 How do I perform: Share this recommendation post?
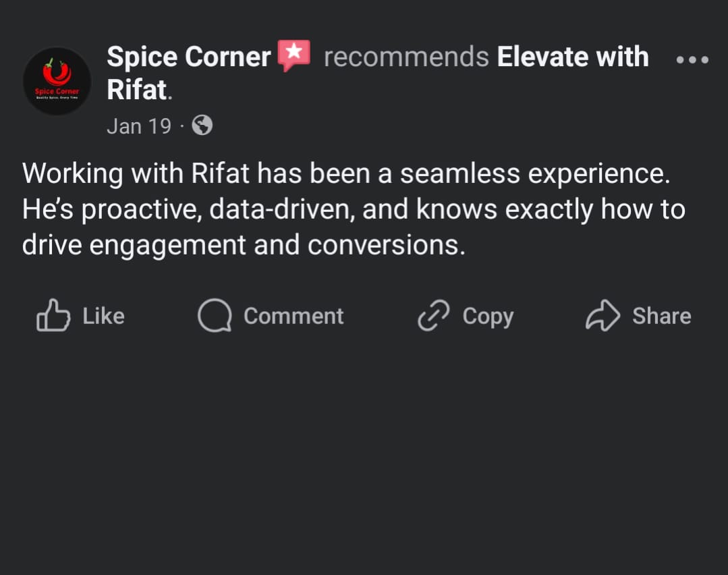638,316
